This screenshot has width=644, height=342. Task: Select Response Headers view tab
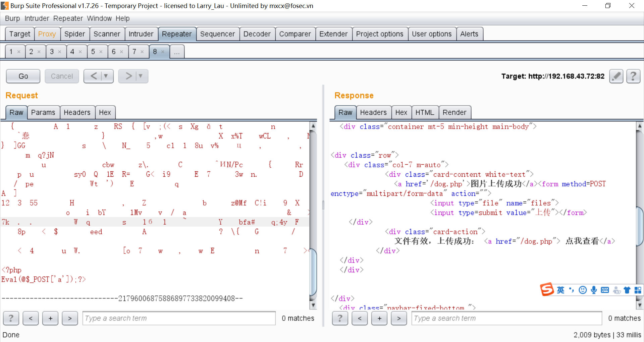(x=373, y=112)
